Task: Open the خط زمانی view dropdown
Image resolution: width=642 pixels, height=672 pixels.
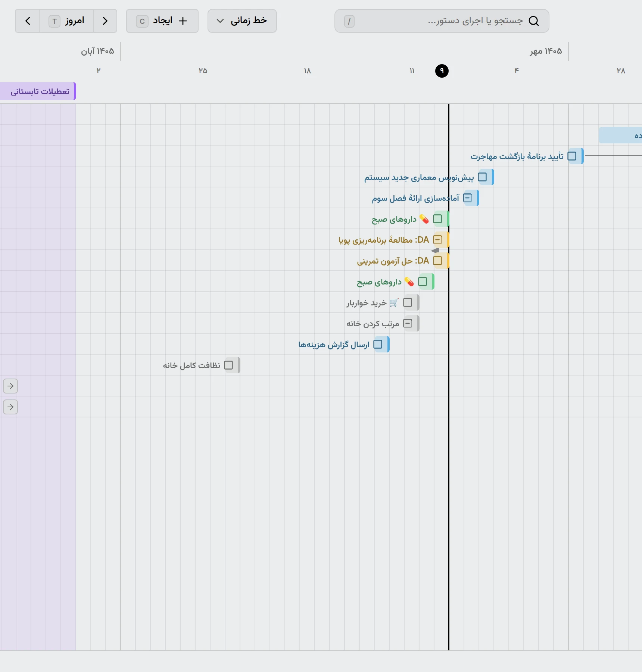Action: click(x=242, y=21)
